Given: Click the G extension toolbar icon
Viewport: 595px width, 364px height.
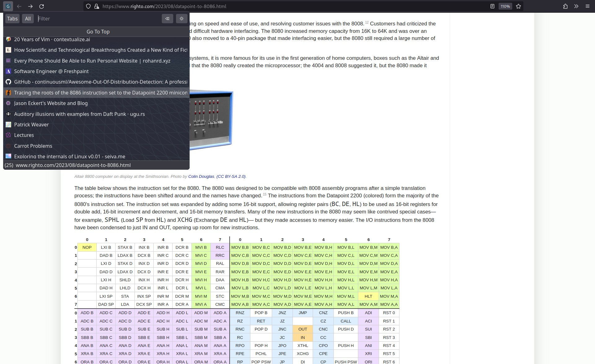Looking at the screenshot, I should click(x=8, y=6).
